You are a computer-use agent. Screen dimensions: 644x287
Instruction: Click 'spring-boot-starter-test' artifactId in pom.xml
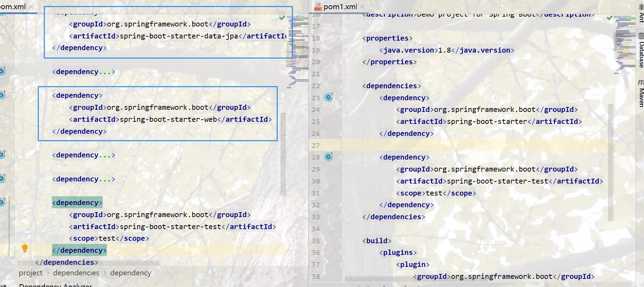pos(170,227)
